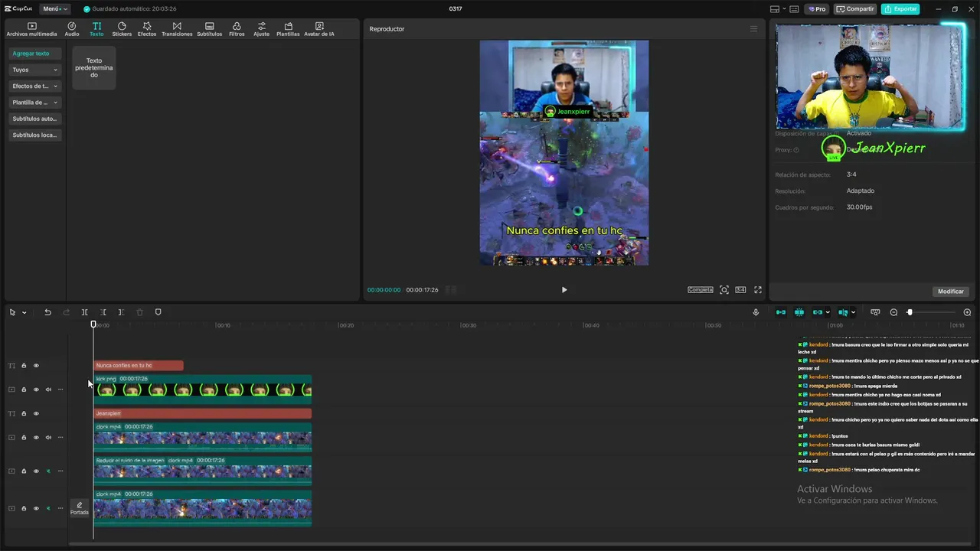Viewport: 980px width, 551px height.
Task: Open options for the kick png track
Action: pyautogui.click(x=60, y=390)
